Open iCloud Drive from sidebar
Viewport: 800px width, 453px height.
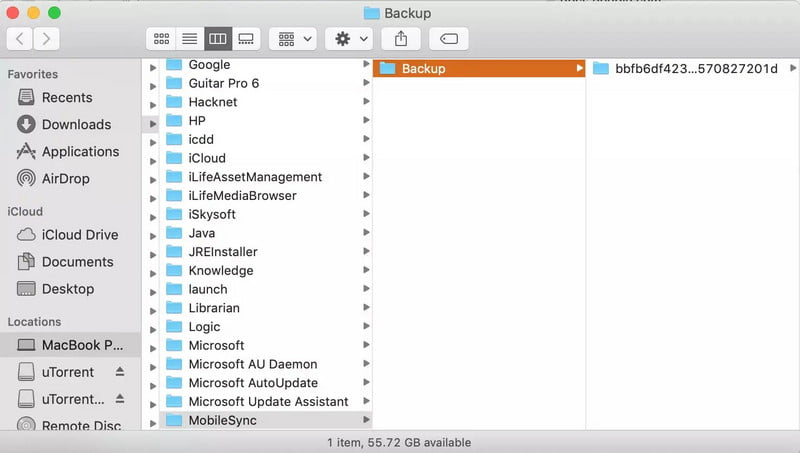click(x=79, y=234)
